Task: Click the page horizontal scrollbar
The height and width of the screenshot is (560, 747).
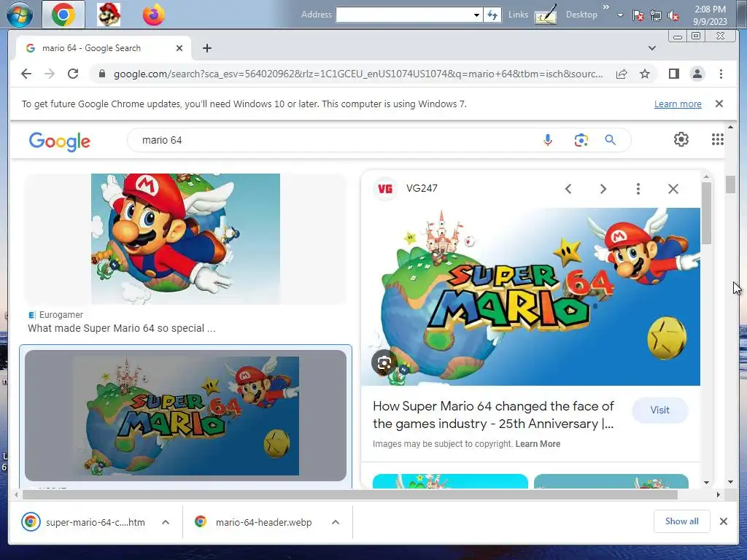Action: tap(350, 495)
